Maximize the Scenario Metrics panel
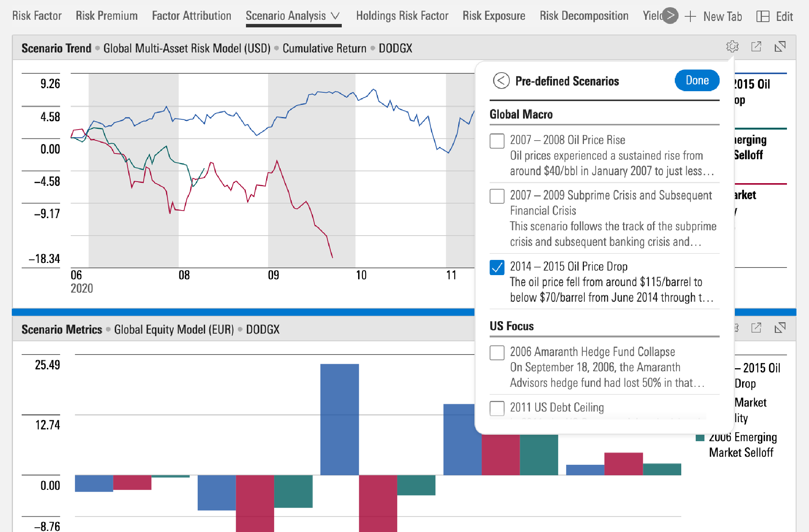 [780, 328]
